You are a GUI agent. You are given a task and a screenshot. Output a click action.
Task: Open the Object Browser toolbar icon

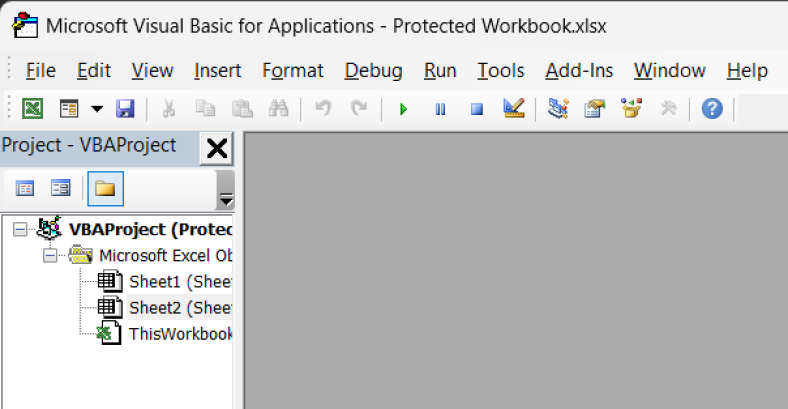pos(631,108)
